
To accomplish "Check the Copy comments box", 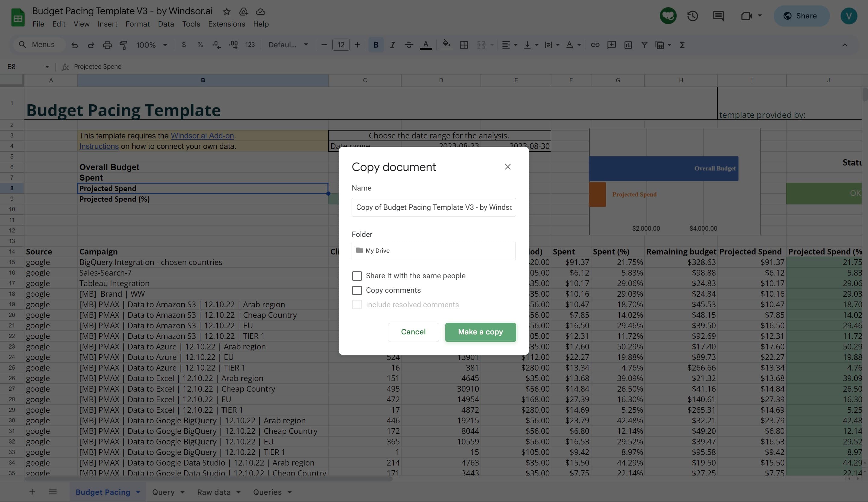I will pyautogui.click(x=357, y=291).
